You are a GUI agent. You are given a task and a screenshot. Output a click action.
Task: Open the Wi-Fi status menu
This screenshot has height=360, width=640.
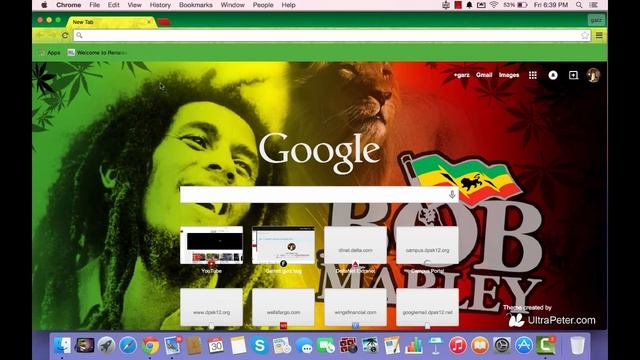pos(494,5)
